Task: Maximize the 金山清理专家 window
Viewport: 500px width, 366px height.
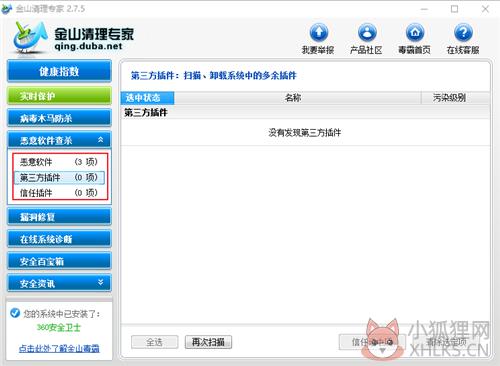Action: pyautogui.click(x=454, y=9)
